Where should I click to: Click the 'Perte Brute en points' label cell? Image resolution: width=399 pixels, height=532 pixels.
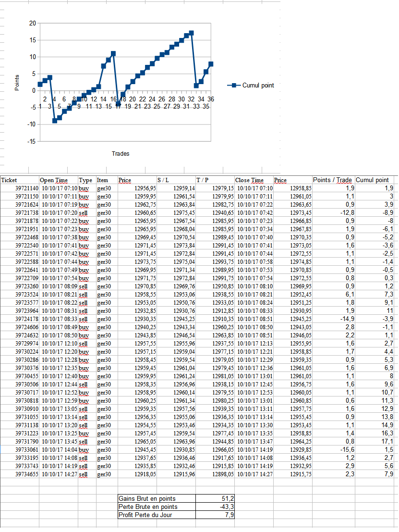pyautogui.click(x=157, y=507)
